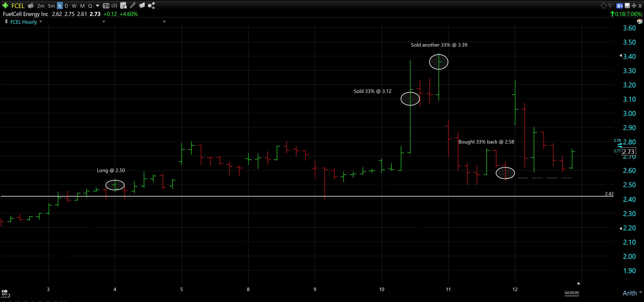Open the blue 'S' symbol-link dropdown

(620, 6)
